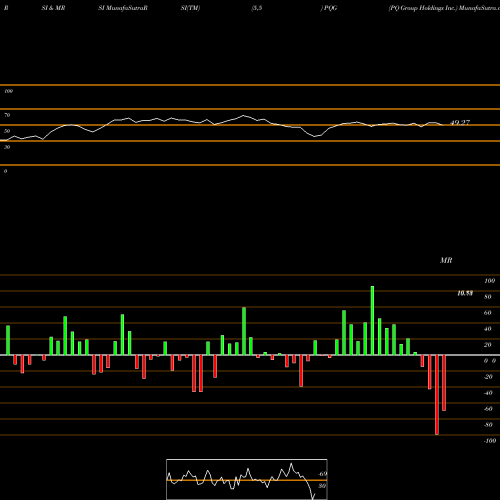Image resolution: width=500 pixels, height=500 pixels.
Task: Click the 69 label in mini chart
Action: coord(322,474)
